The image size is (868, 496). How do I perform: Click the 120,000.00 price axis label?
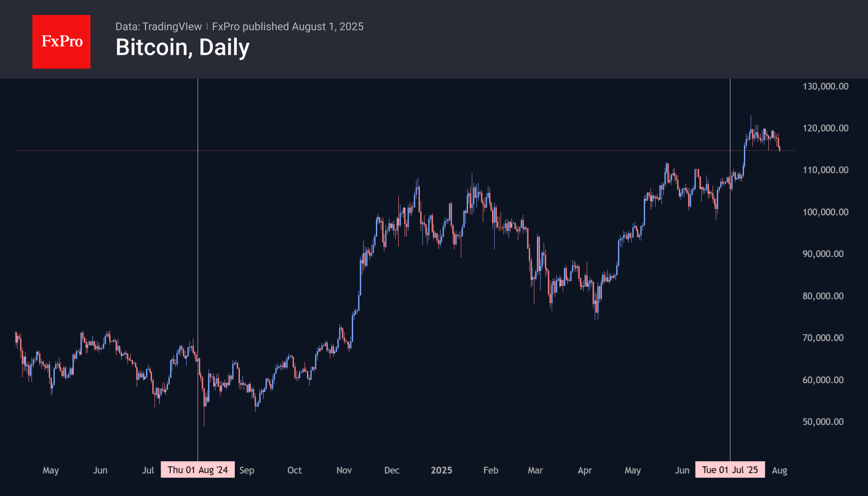[825, 128]
